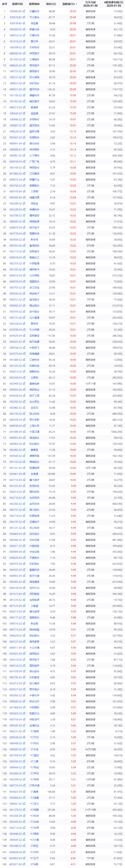Open the 汉鑫科技 stock name link
The width and height of the screenshot is (125, 868).
(x=34, y=11)
